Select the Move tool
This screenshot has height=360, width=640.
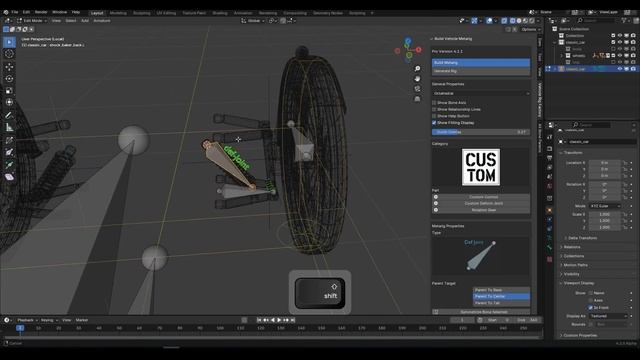click(x=9, y=67)
